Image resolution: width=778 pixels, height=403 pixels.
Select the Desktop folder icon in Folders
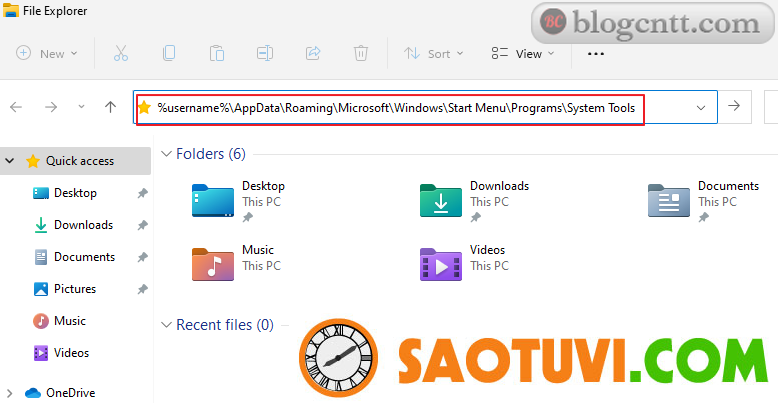pyautogui.click(x=212, y=201)
